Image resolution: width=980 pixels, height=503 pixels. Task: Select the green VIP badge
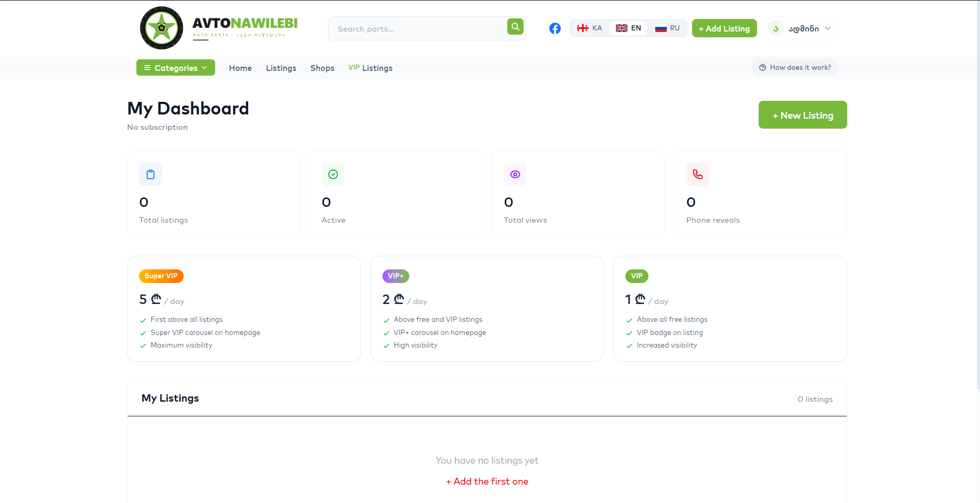pyautogui.click(x=637, y=276)
